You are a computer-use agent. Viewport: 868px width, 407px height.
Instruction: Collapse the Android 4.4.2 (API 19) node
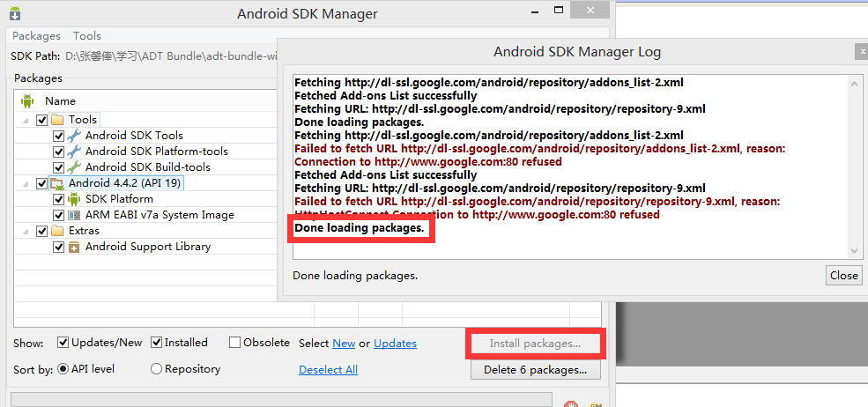[26, 184]
